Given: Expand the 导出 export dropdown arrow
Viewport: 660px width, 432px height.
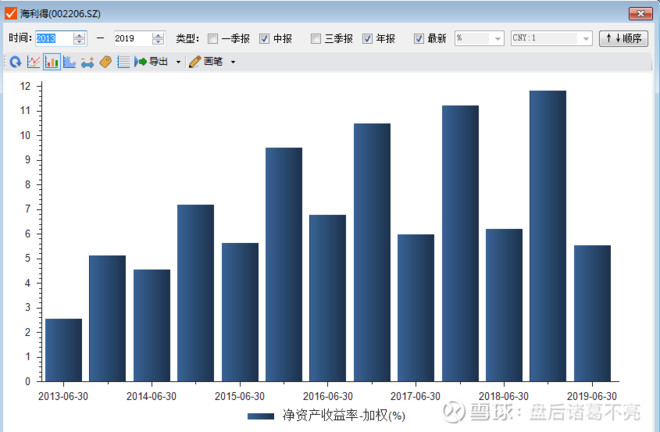Looking at the screenshot, I should [x=178, y=62].
